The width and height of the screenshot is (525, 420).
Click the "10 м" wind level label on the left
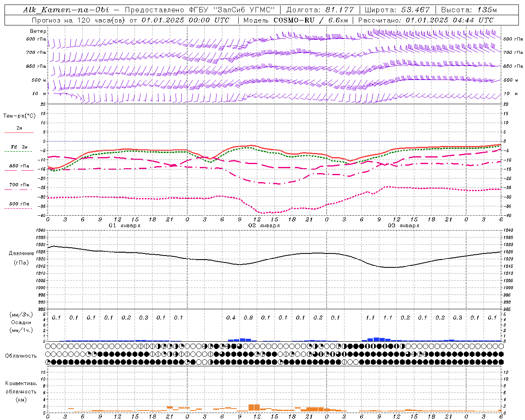point(39,94)
